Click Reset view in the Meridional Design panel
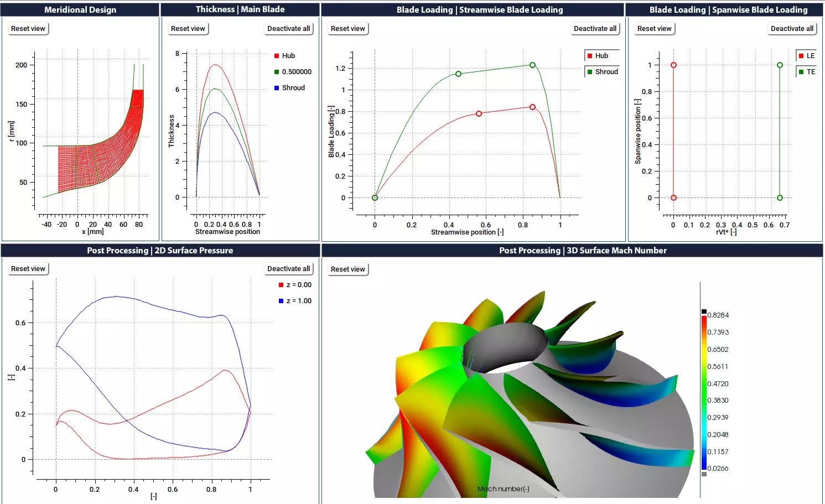Image resolution: width=825 pixels, height=504 pixels. (28, 28)
